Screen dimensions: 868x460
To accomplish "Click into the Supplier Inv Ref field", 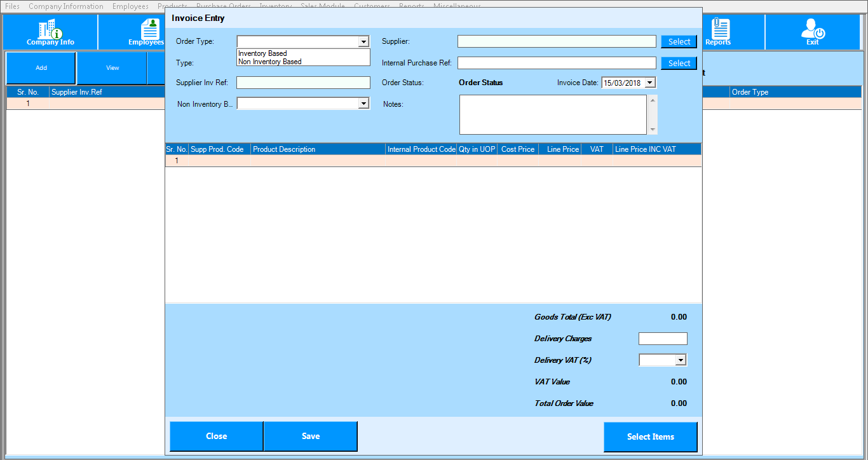I will pos(303,83).
